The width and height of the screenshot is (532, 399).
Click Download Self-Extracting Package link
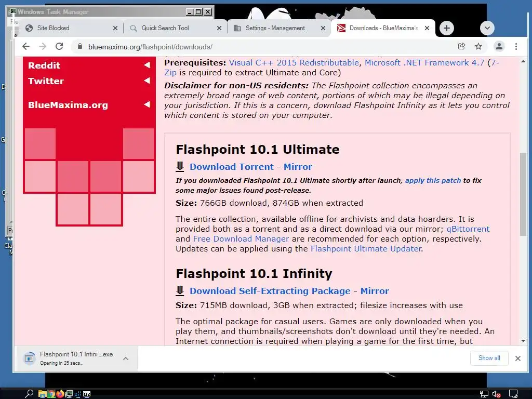(x=270, y=291)
